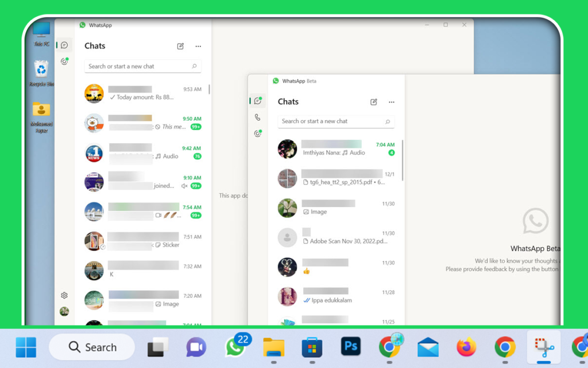
Task: Open the 7:32 AM chat saying K
Action: click(143, 271)
